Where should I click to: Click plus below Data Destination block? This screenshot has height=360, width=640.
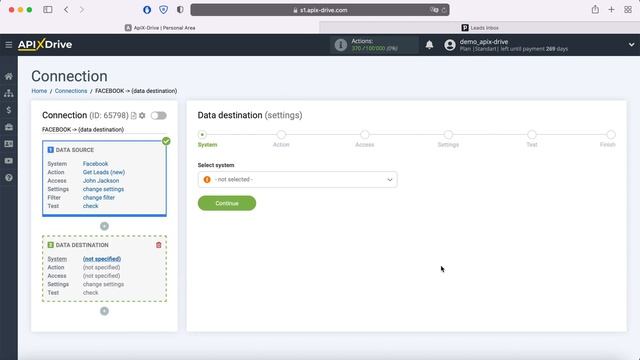104,311
